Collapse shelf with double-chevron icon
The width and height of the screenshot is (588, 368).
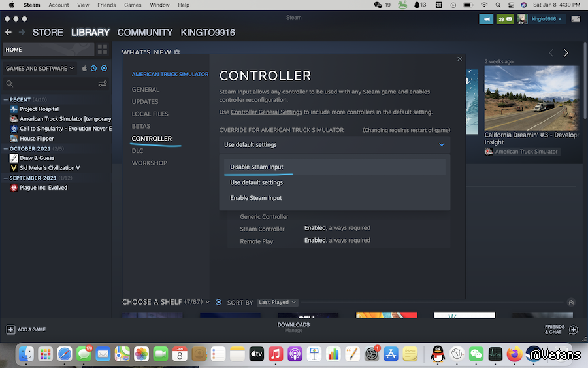click(571, 303)
